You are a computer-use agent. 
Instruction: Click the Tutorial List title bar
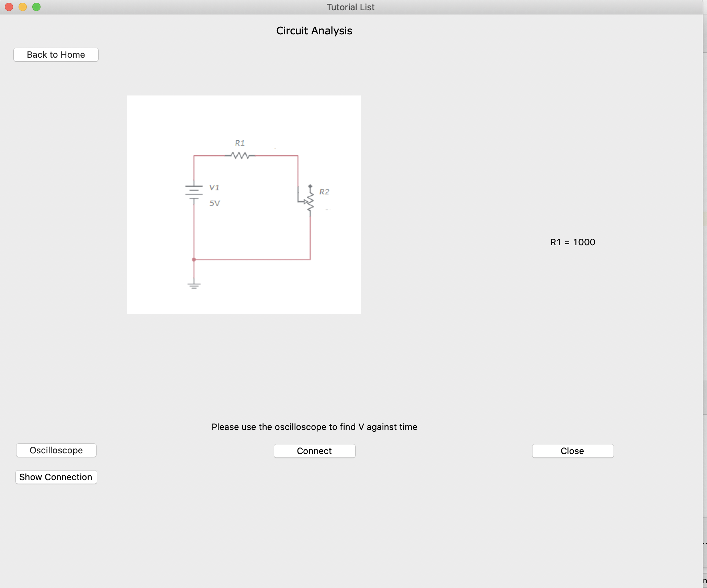tap(350, 7)
